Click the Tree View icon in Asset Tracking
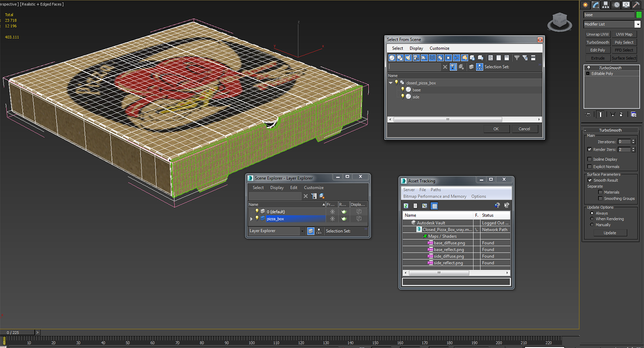This screenshot has width=644, height=348. tap(425, 206)
